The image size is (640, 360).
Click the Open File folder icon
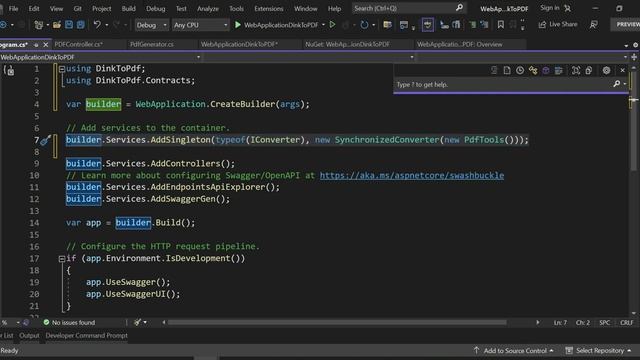coord(57,25)
